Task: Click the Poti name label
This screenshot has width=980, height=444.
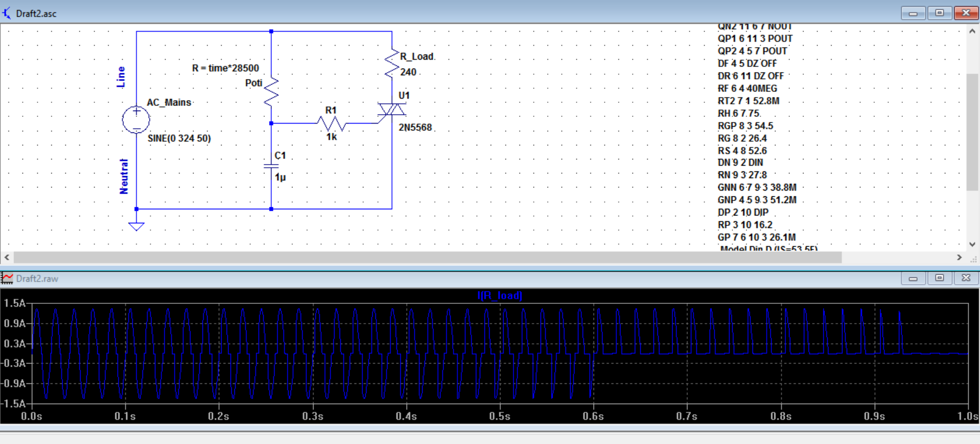Action: coord(253,83)
